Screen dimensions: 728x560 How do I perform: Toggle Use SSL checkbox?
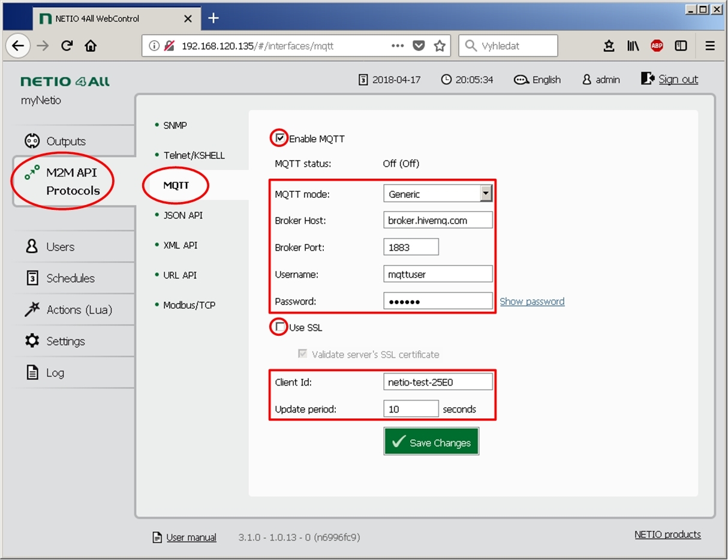pyautogui.click(x=280, y=327)
